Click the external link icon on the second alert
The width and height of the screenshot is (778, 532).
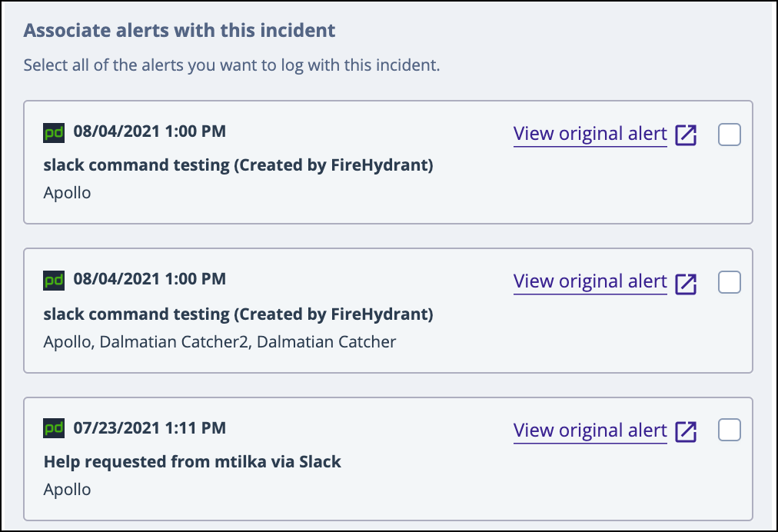point(687,281)
